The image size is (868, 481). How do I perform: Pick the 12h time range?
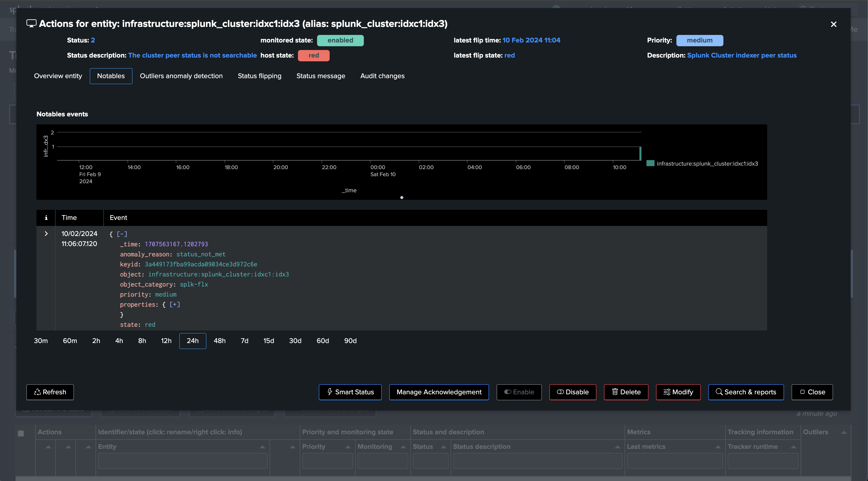click(x=166, y=341)
